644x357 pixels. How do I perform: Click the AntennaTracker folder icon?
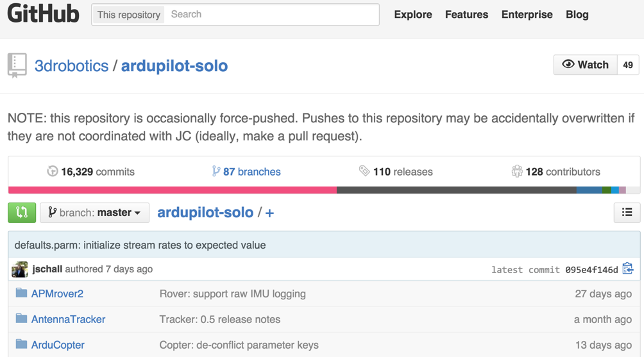pos(22,319)
